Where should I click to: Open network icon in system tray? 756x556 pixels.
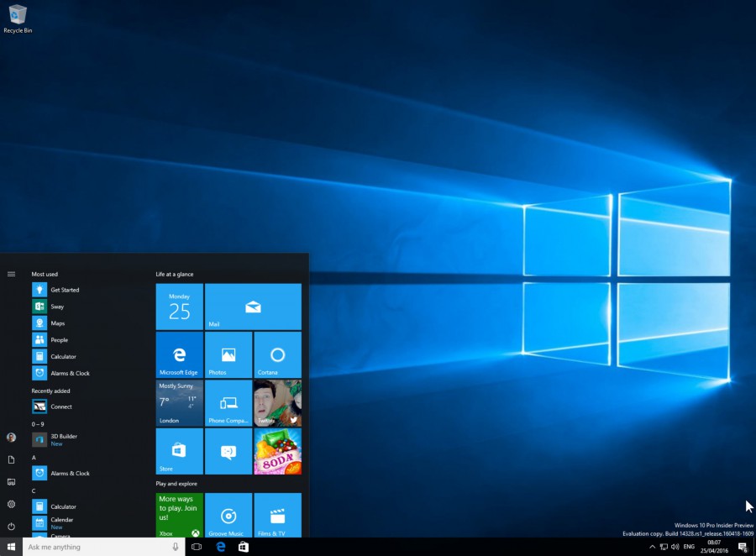click(x=664, y=547)
